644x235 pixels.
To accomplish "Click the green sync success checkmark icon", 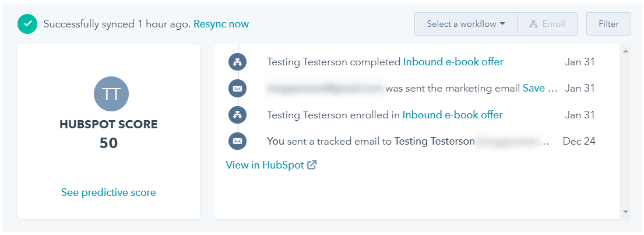I will (27, 24).
